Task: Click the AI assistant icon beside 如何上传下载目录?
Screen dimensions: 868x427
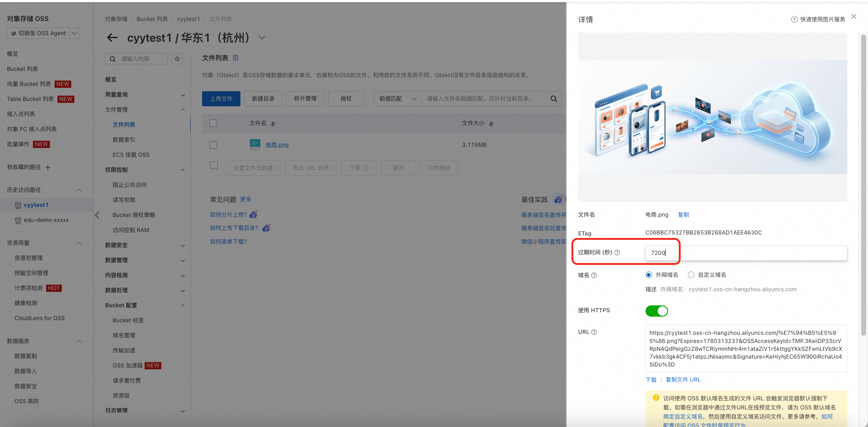Action: point(266,228)
